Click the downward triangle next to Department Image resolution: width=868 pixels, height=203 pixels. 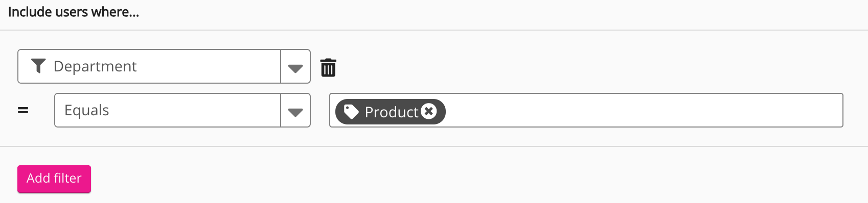pos(295,68)
